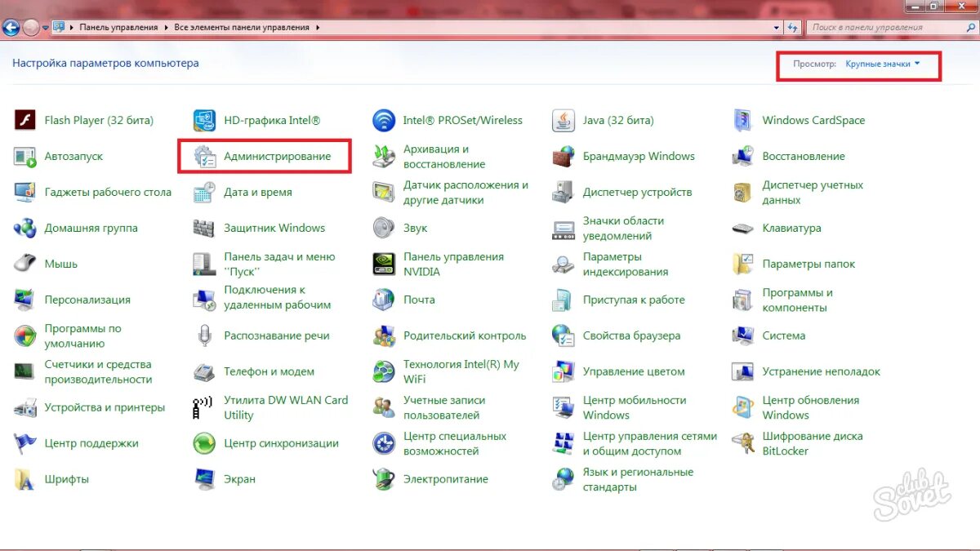980x551 pixels.
Task: Open the Параметры папок icon
Action: (x=743, y=264)
